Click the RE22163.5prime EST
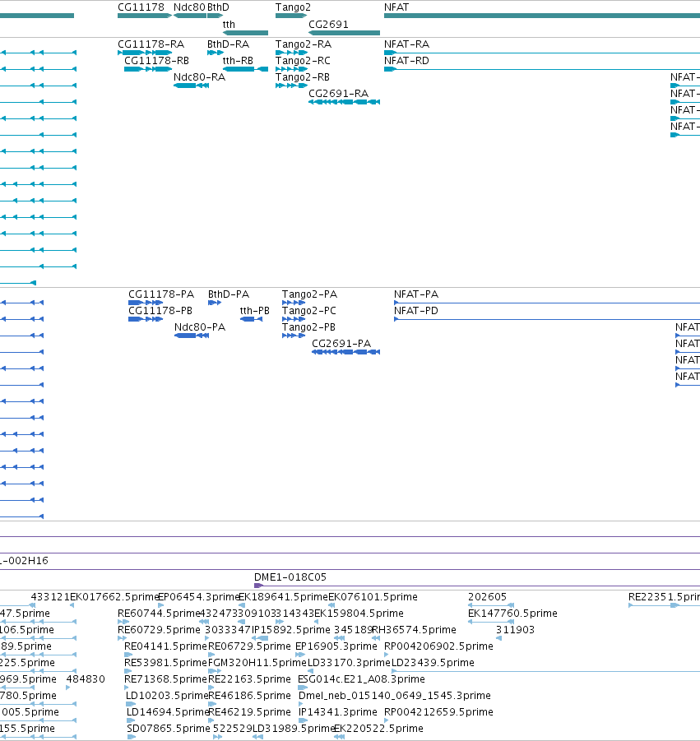Viewport: 700px width, 741px height. point(211,688)
